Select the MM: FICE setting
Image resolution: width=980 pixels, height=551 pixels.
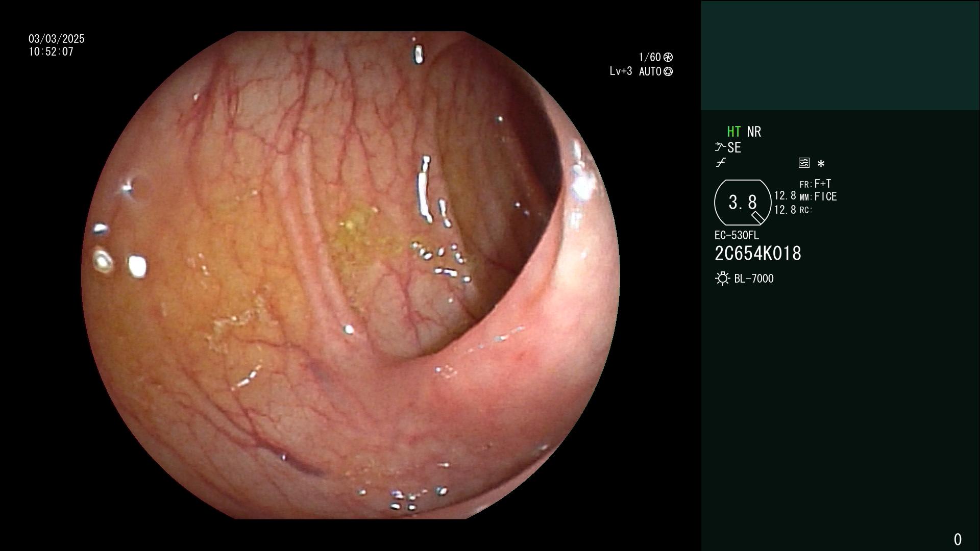(x=818, y=196)
